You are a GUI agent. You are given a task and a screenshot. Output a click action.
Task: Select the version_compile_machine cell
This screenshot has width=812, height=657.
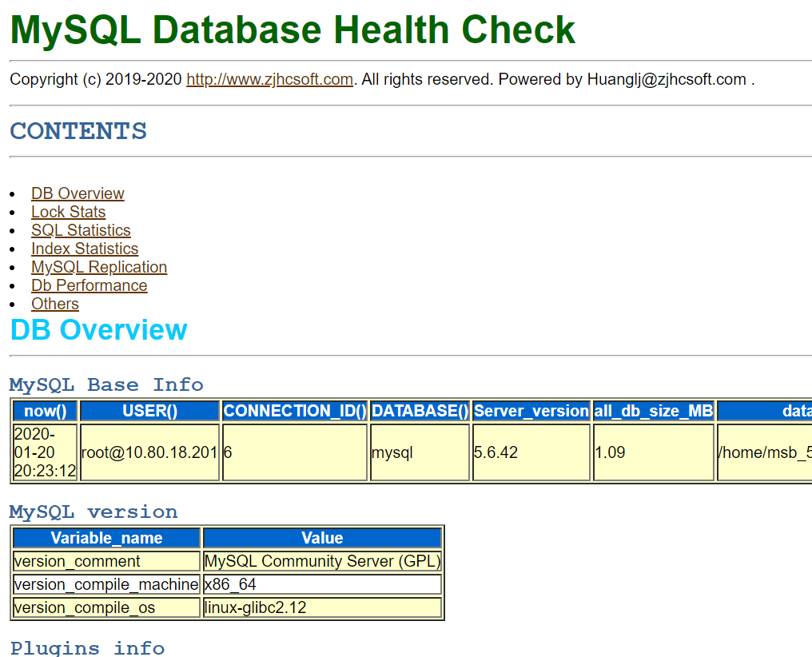tap(106, 584)
